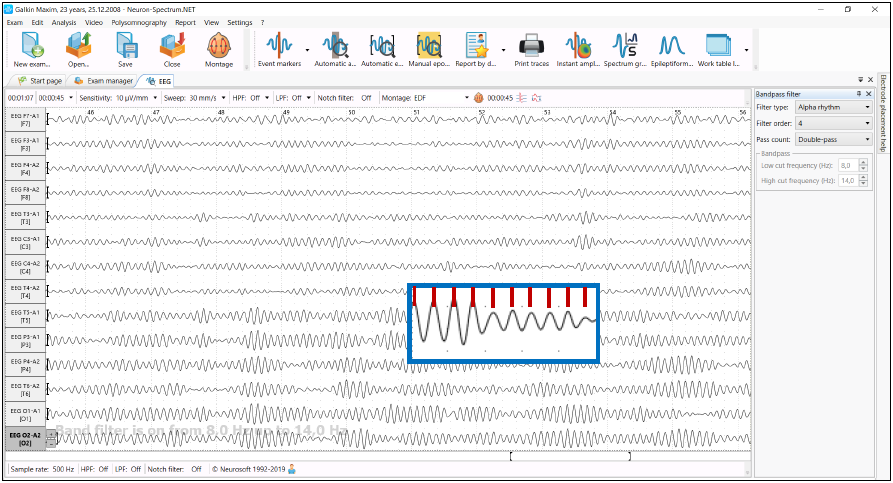Click the red traces icon after 00:00:45

coord(522,98)
